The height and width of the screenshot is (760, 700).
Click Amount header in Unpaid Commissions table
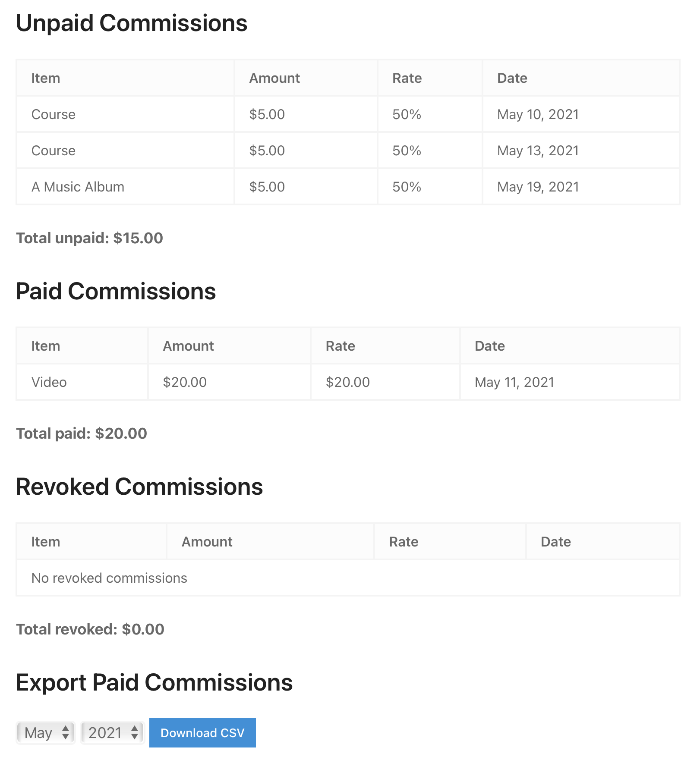[274, 78]
